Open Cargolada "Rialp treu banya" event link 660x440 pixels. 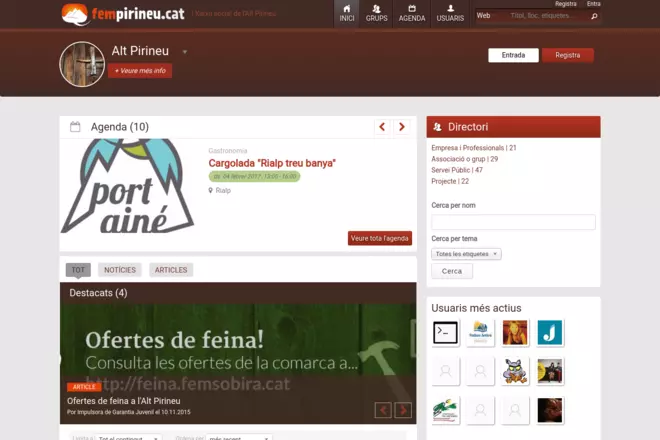[272, 163]
